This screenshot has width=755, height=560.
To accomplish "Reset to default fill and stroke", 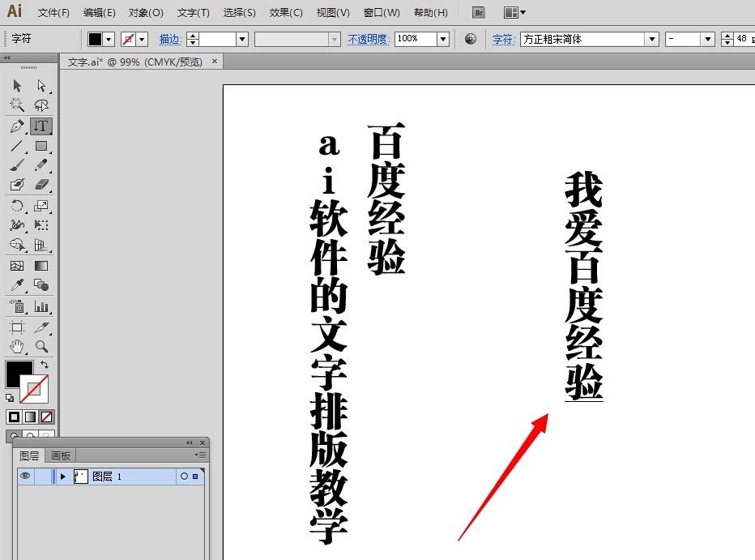I will 10,398.
